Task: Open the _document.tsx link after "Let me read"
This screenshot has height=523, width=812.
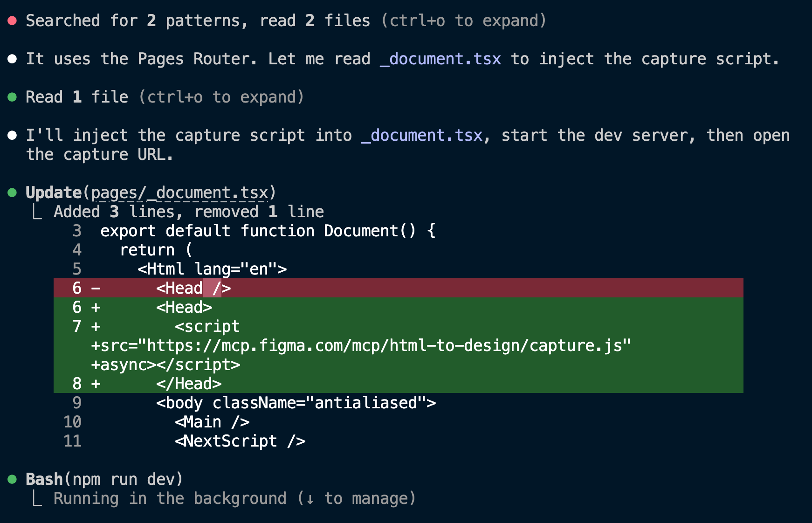Action: (440, 59)
